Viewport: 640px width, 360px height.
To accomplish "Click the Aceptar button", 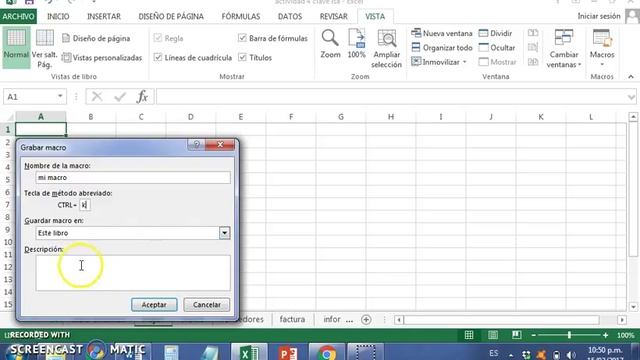I will (x=154, y=304).
